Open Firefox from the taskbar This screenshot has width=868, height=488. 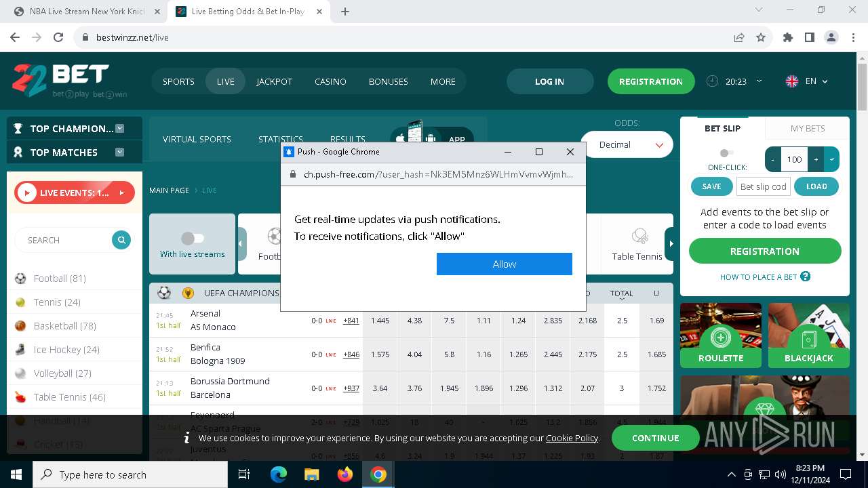click(x=345, y=474)
